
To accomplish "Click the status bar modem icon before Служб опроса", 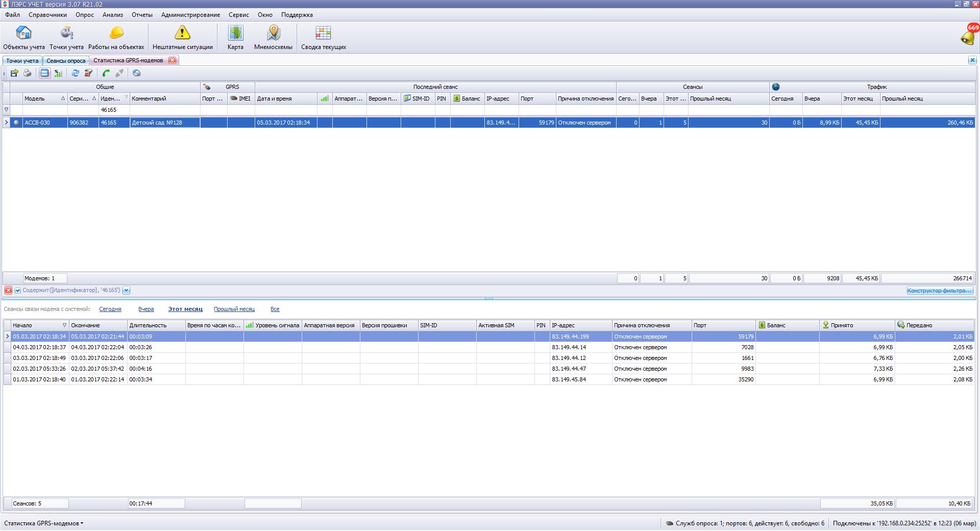I will pos(670,523).
